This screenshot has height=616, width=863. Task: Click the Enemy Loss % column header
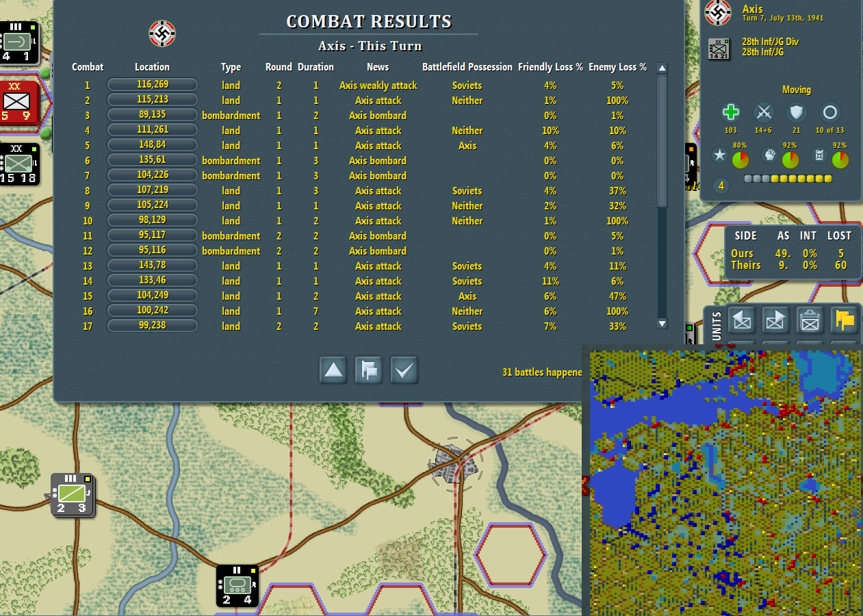[617, 67]
